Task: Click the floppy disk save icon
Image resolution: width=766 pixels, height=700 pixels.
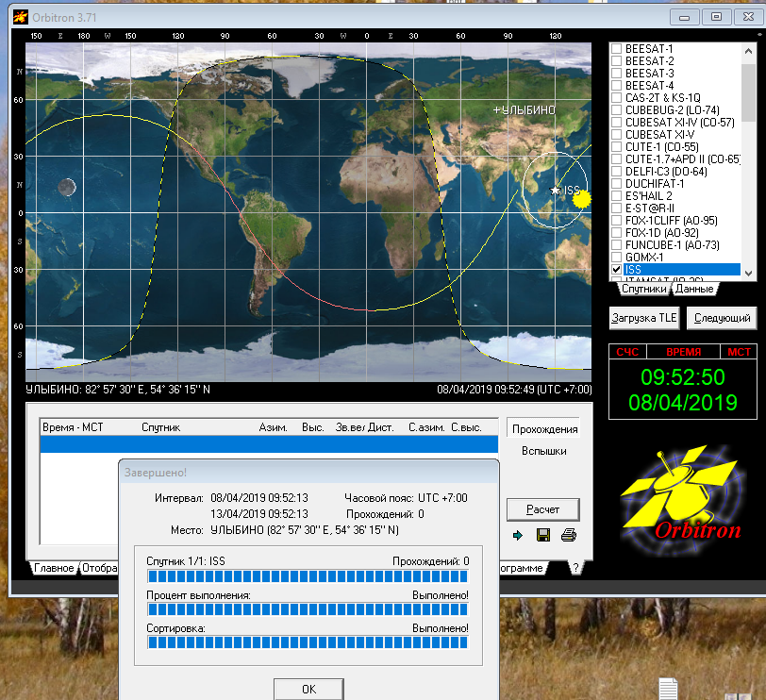Action: (x=543, y=535)
